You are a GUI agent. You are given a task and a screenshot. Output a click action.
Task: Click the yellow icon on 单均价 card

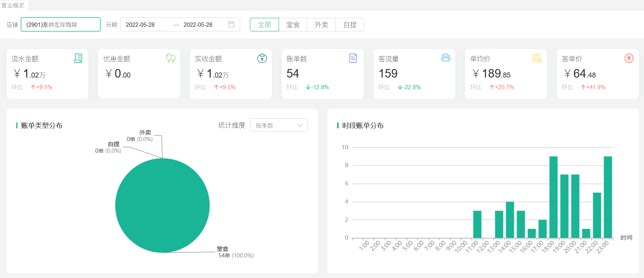(537, 58)
